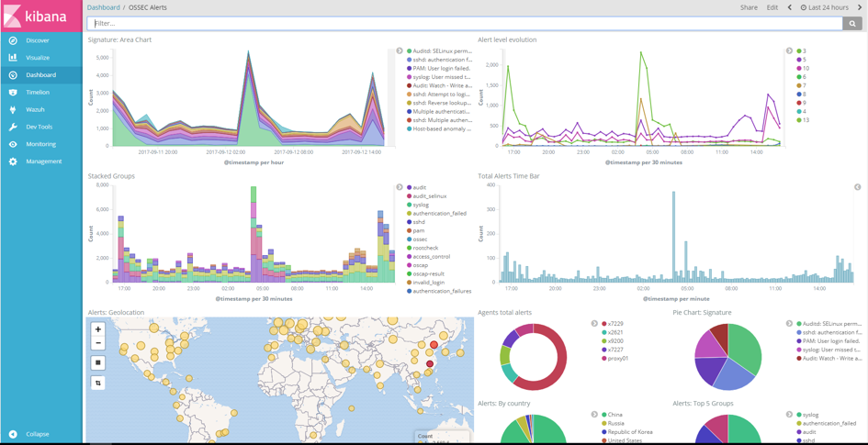Click map draw rectangle tool
This screenshot has height=445, width=868.
[x=98, y=362]
